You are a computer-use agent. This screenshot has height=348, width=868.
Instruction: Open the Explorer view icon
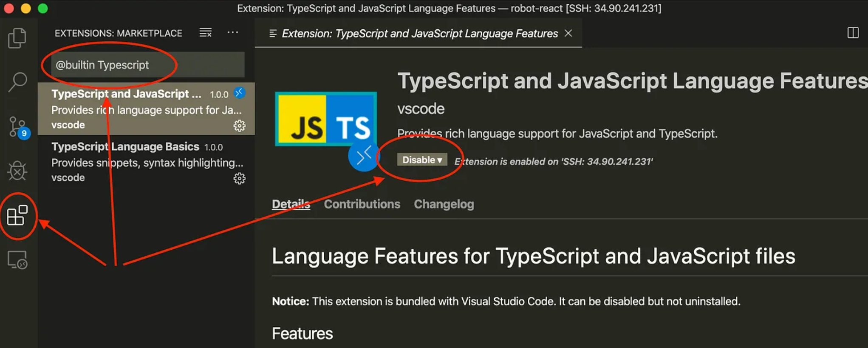[x=17, y=38]
